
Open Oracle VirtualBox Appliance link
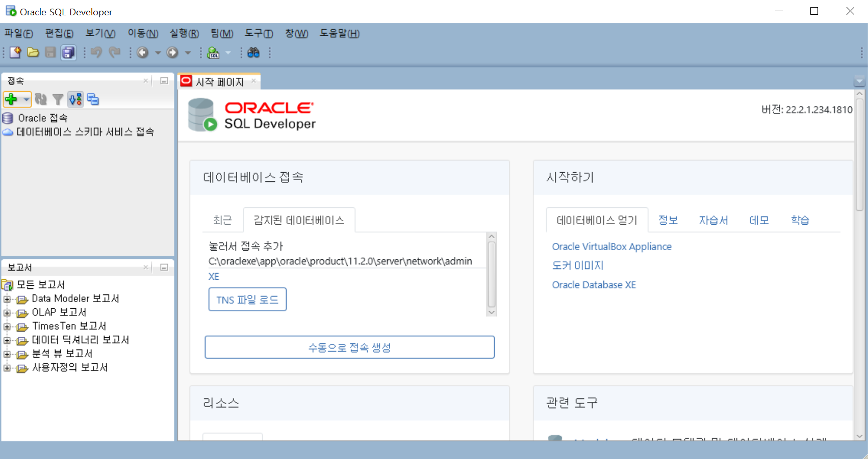[611, 247]
